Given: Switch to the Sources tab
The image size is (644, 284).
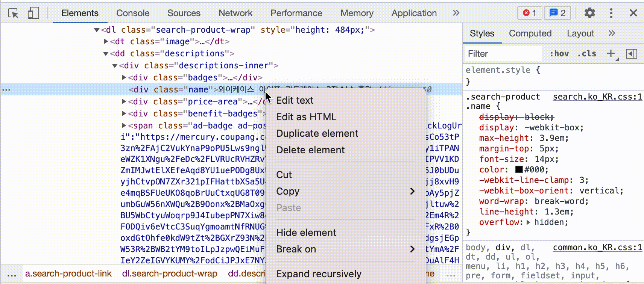Looking at the screenshot, I should pos(184,13).
